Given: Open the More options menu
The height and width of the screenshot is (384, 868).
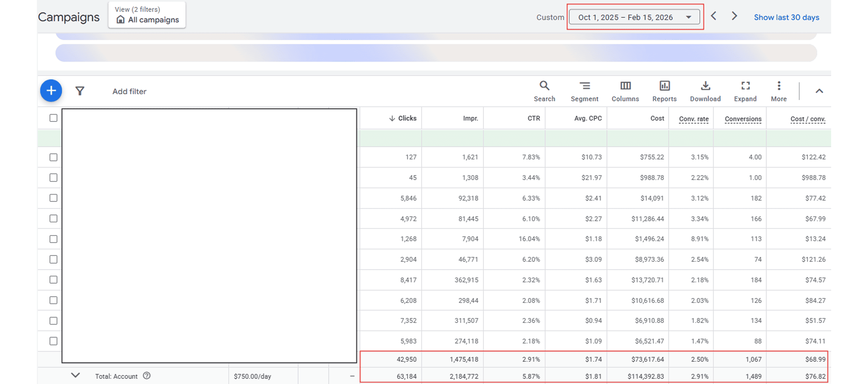Looking at the screenshot, I should 779,91.
